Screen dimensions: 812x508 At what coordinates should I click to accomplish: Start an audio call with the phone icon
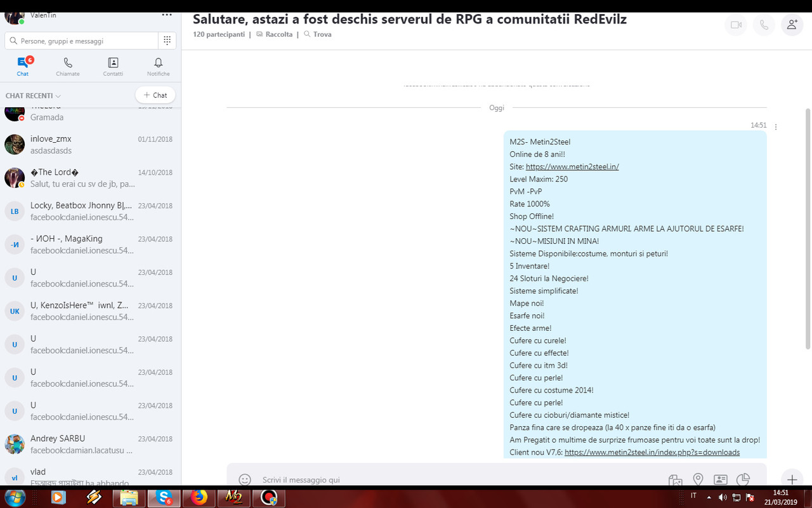pos(764,25)
